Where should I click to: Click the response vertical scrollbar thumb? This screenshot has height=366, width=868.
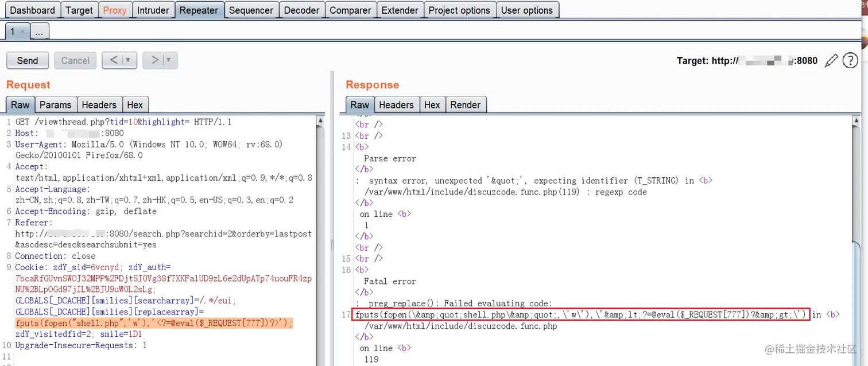tap(857, 304)
